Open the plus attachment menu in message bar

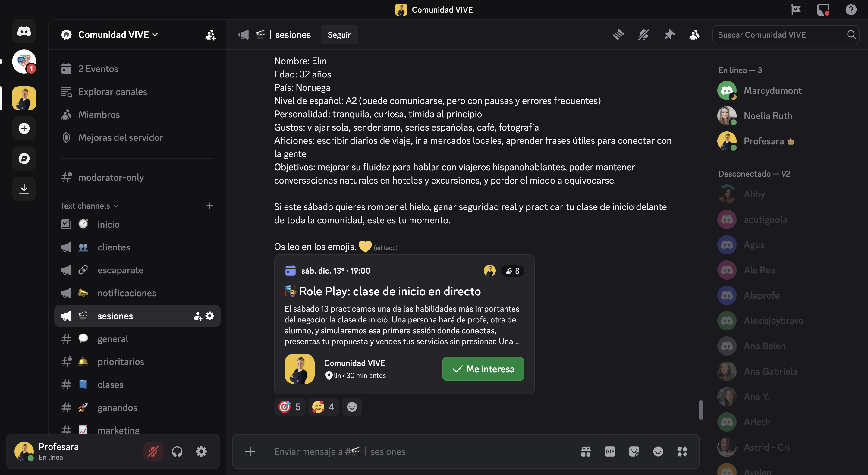click(x=250, y=451)
